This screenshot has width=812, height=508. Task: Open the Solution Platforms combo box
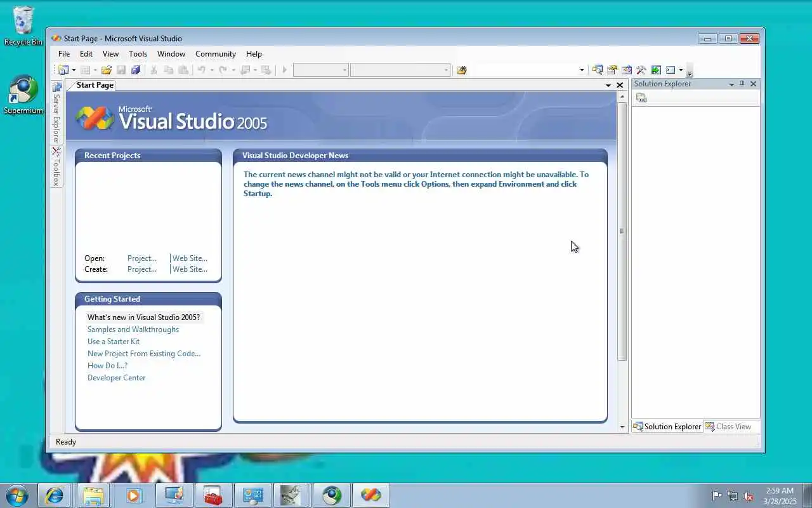pyautogui.click(x=400, y=70)
